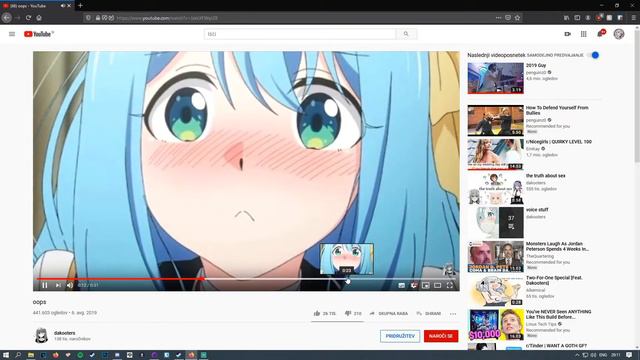Open Windows taskbar search

pyautogui.click(x=18, y=355)
